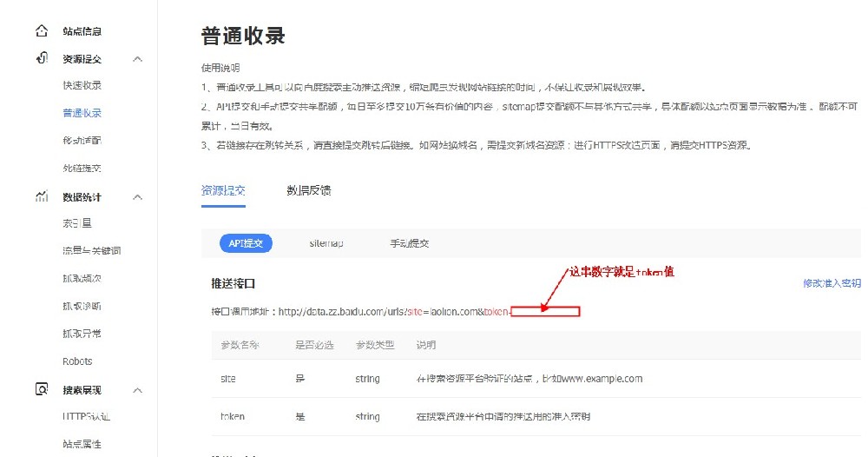Select the API提交 pill button
Viewport: 868px width, 457px height.
pyautogui.click(x=246, y=243)
